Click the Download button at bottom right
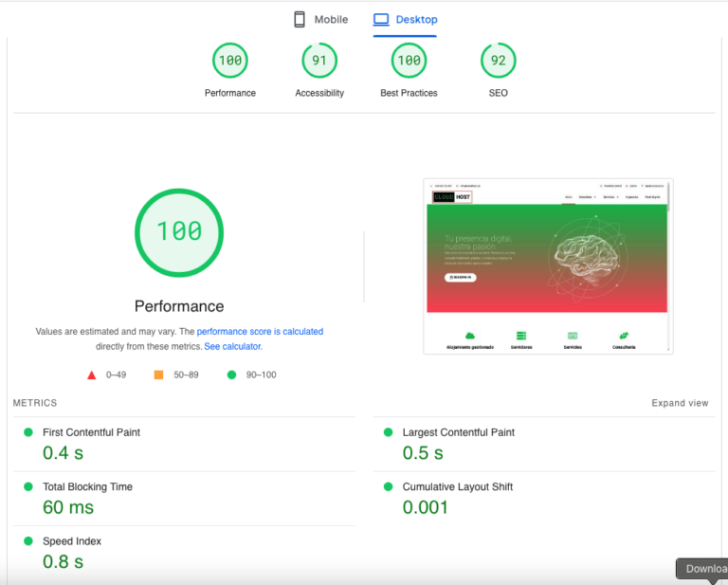This screenshot has width=728, height=585. (704, 569)
